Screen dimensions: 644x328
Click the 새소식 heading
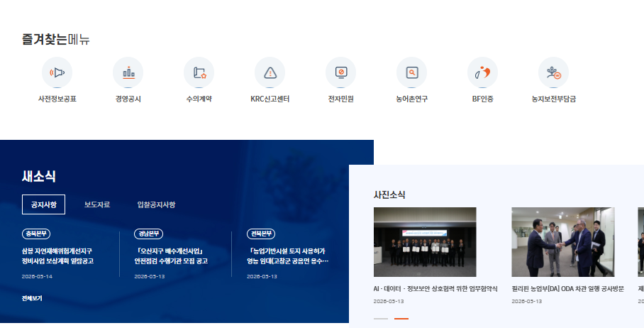38,176
